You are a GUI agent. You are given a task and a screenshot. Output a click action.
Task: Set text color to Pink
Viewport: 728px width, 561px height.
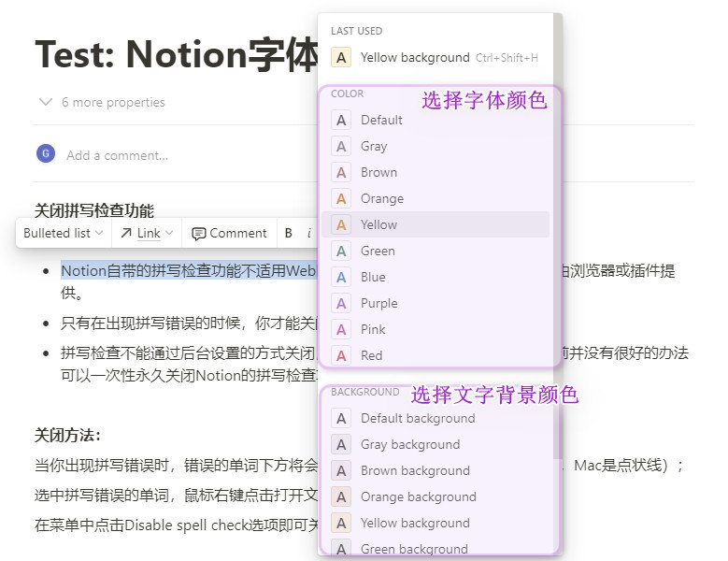pyautogui.click(x=435, y=329)
